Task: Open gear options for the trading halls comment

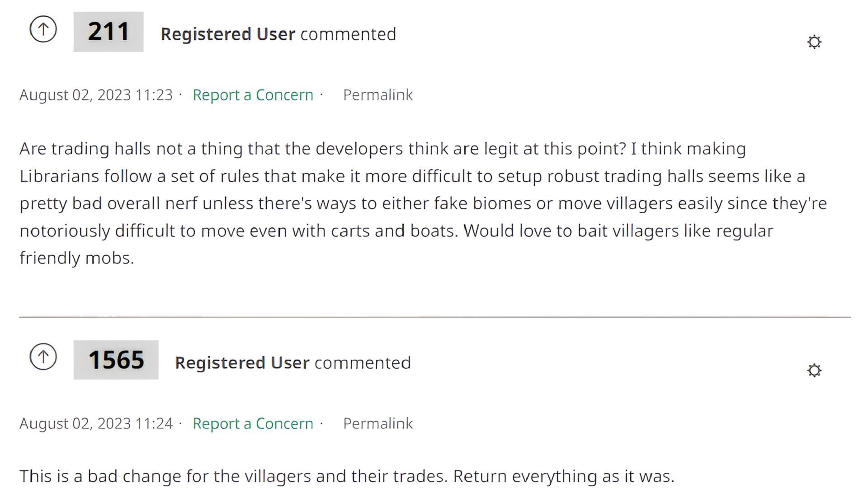Action: pos(814,42)
